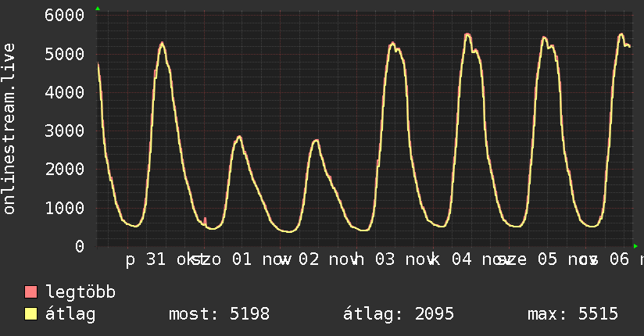The width and height of the screenshot is (644, 336).
Task: Click the green arrow atop the y-axis
Action: tap(98, 9)
